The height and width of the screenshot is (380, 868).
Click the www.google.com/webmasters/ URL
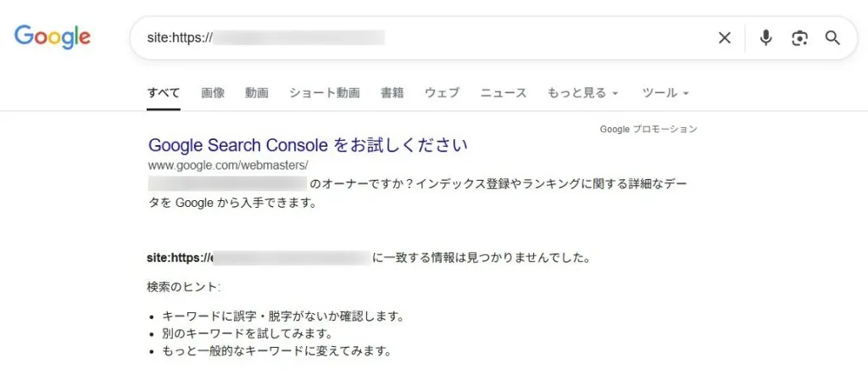(228, 165)
